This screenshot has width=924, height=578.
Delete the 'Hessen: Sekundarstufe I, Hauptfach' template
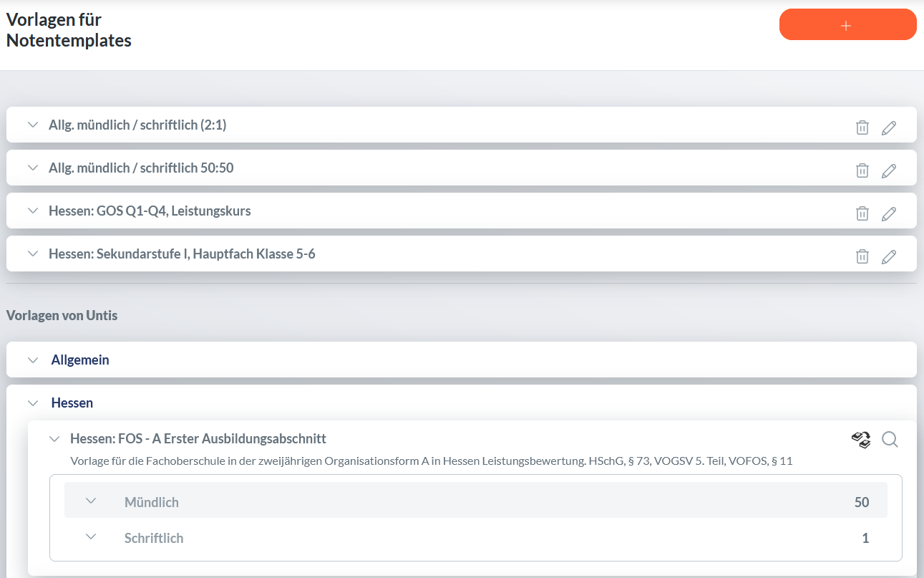click(862, 256)
